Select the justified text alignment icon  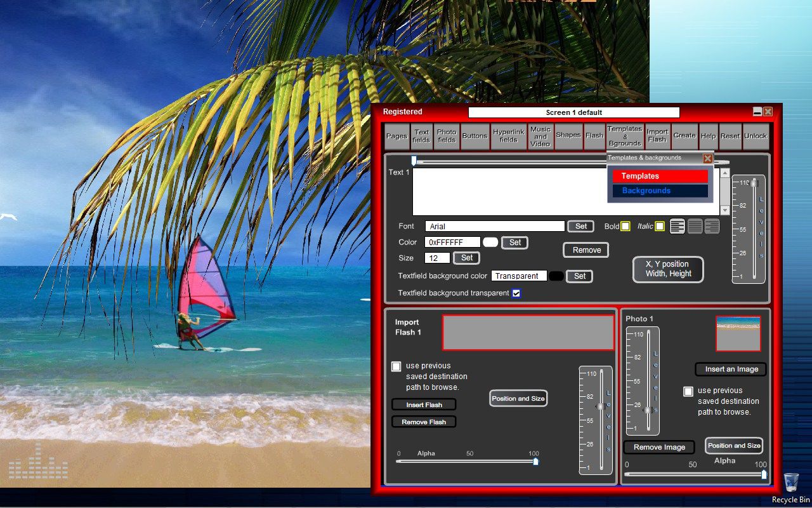pos(695,226)
